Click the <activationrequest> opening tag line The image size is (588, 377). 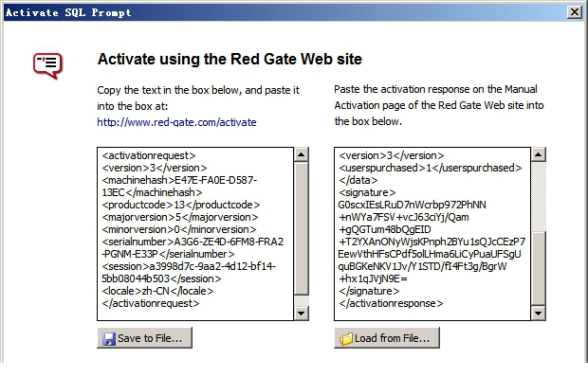[x=149, y=155]
